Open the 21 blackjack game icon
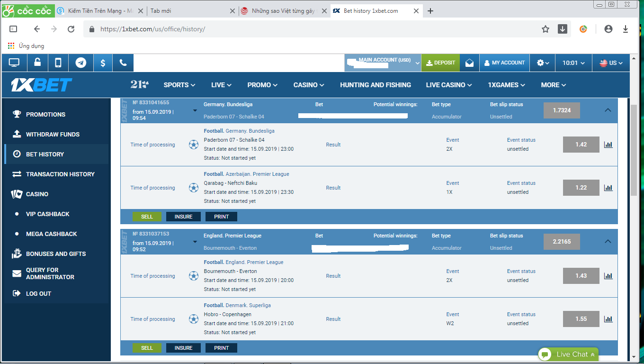 tap(139, 84)
